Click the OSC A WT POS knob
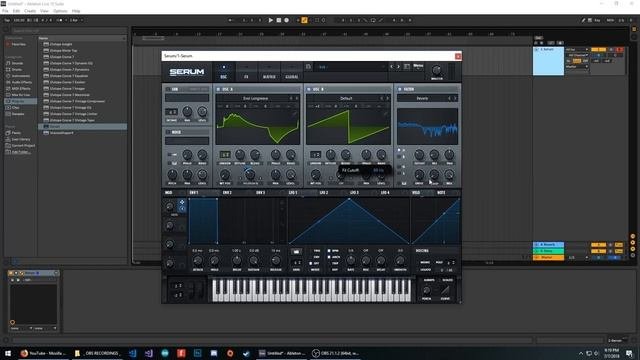Image resolution: width=640 pixels, height=360 pixels. (225, 175)
